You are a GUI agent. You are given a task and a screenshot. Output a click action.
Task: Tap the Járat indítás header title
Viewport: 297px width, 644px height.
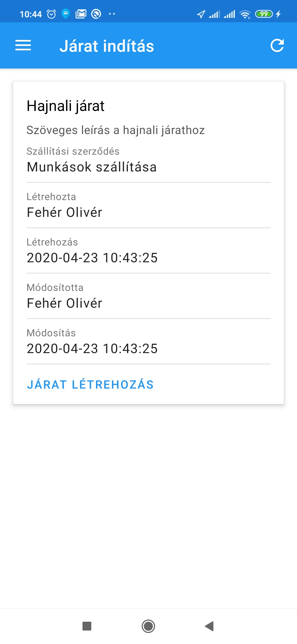pyautogui.click(x=107, y=46)
